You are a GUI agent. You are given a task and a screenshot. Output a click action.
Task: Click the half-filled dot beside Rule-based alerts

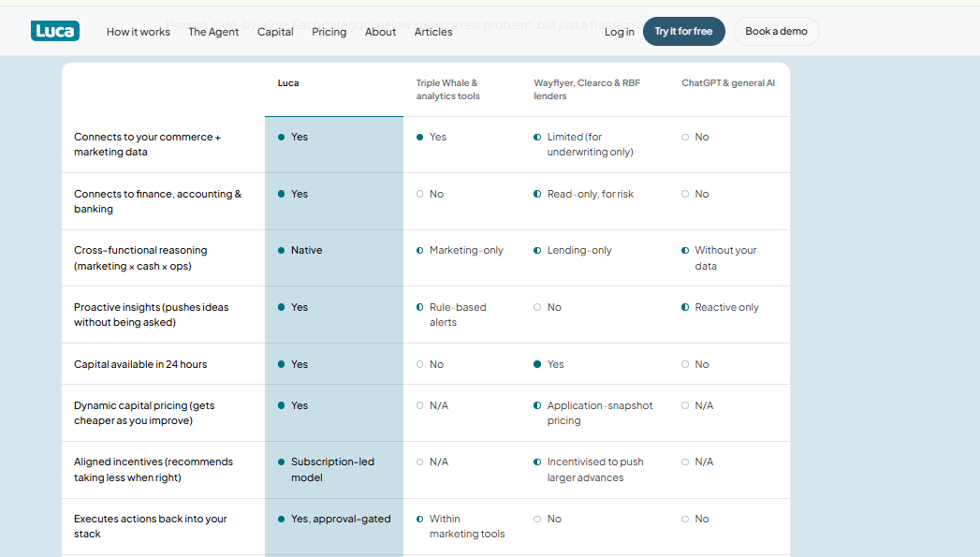coord(420,308)
